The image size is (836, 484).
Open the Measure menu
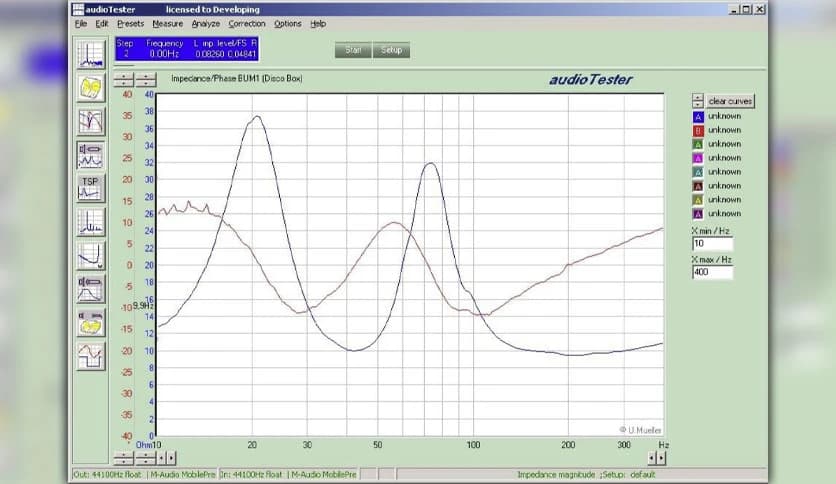pos(167,24)
